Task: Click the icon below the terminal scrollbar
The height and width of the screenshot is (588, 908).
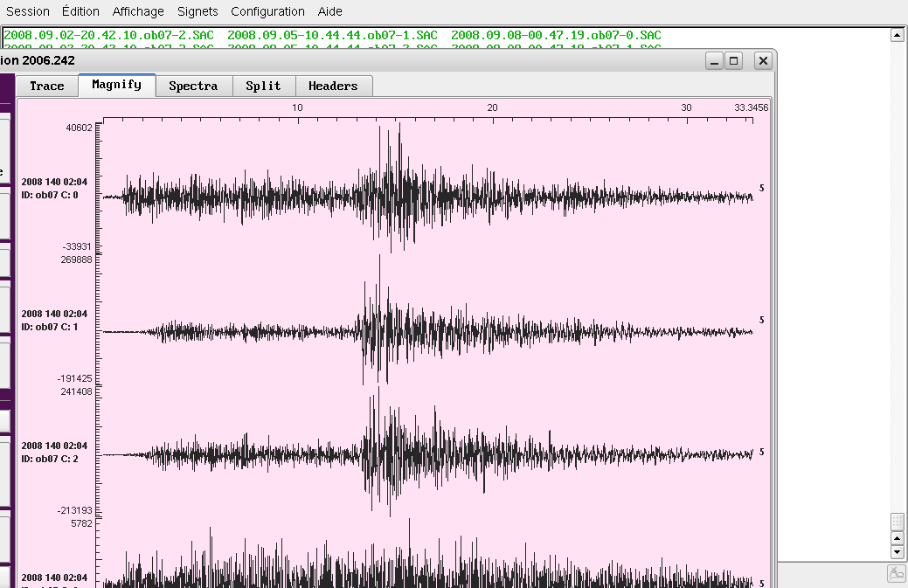Action: (x=897, y=573)
